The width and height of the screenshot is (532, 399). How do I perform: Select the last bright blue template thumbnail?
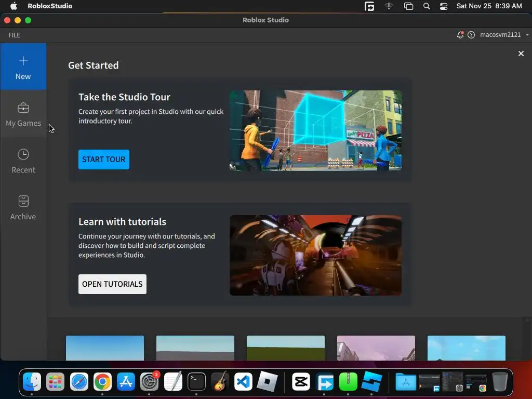[467, 348]
